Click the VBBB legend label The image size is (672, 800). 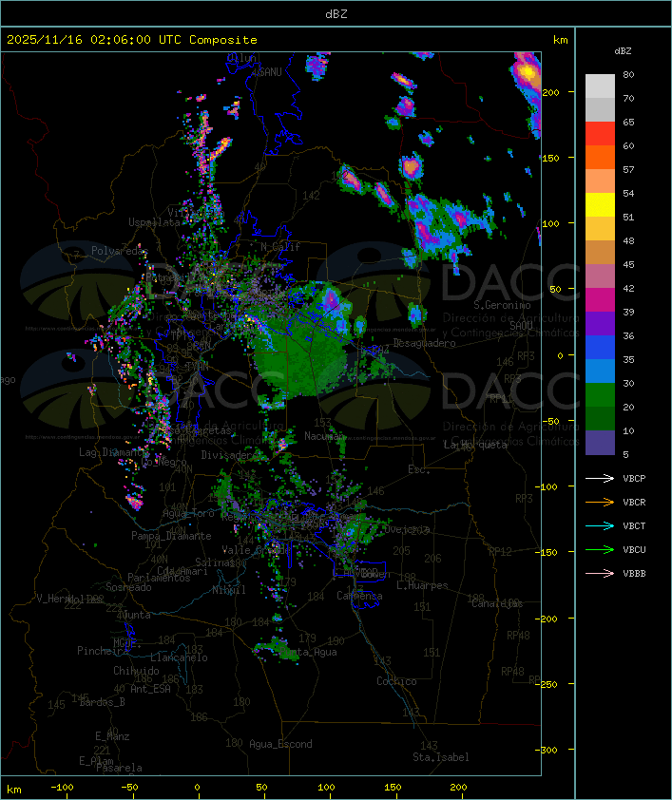(634, 574)
